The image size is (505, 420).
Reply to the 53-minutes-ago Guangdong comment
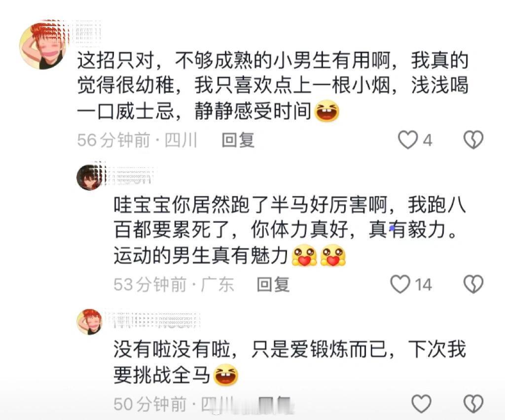click(273, 284)
